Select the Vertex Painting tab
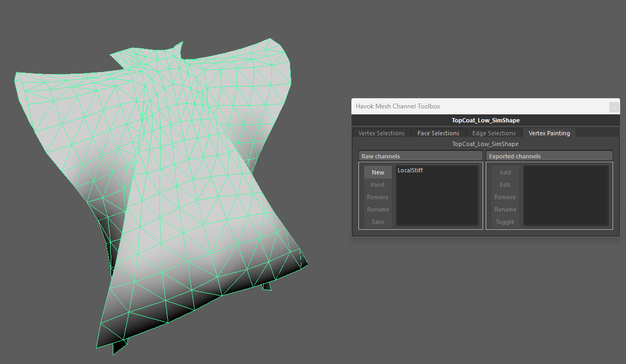 pyautogui.click(x=549, y=133)
